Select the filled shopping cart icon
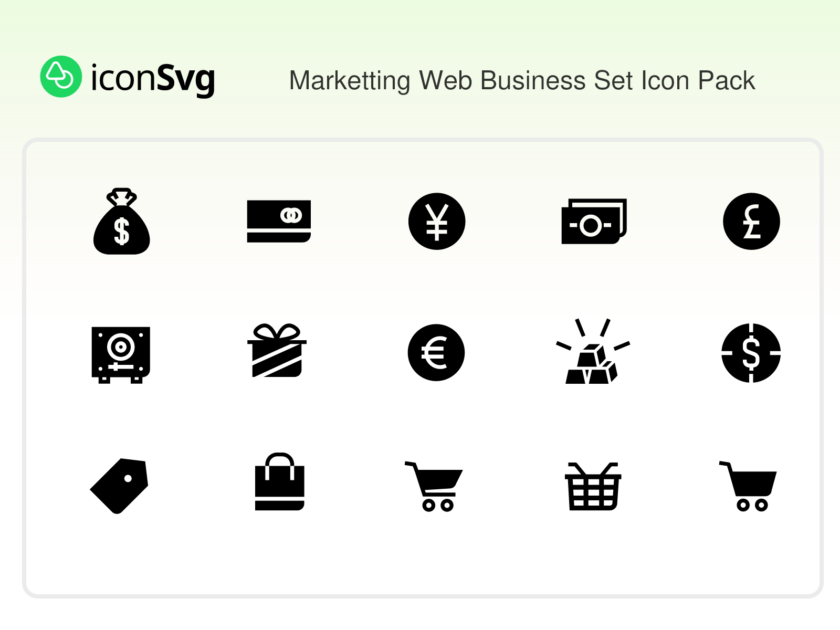Screen dimensions: 840x630 point(749,486)
